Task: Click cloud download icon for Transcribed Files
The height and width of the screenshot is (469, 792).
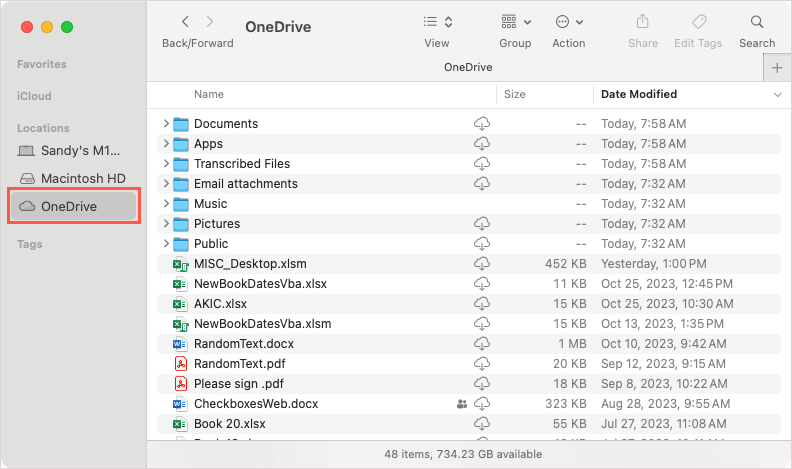Action: pyautogui.click(x=482, y=164)
